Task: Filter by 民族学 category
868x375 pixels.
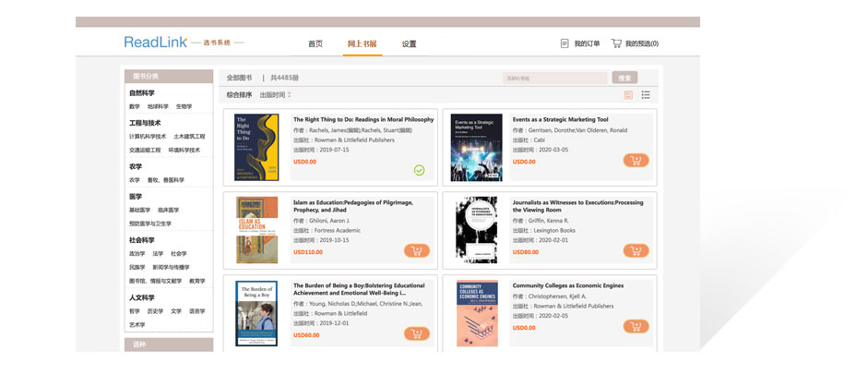Action: click(x=137, y=268)
